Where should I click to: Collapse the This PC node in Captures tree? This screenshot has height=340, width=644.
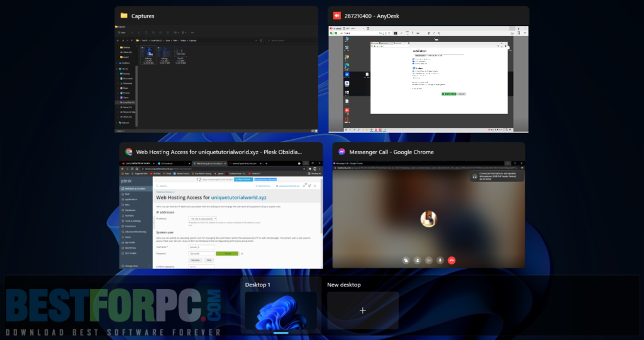pyautogui.click(x=116, y=69)
